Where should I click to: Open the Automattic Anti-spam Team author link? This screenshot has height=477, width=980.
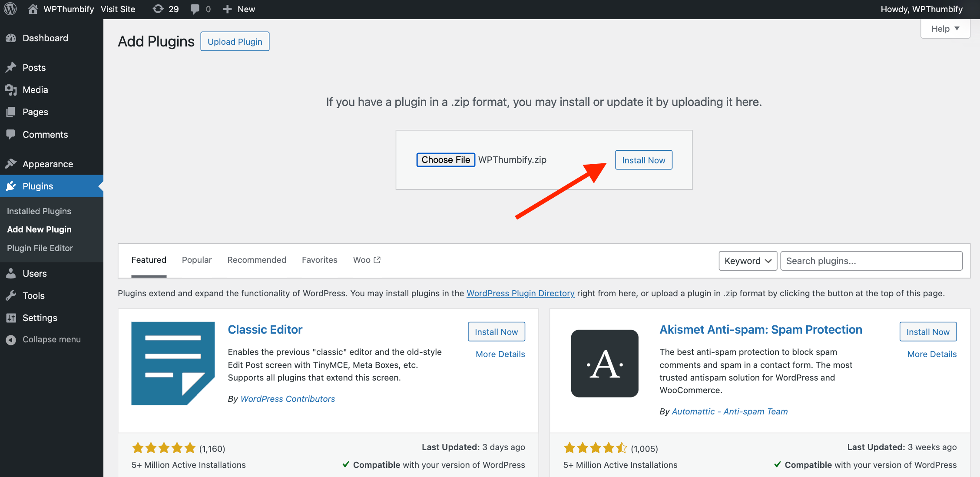[729, 411]
